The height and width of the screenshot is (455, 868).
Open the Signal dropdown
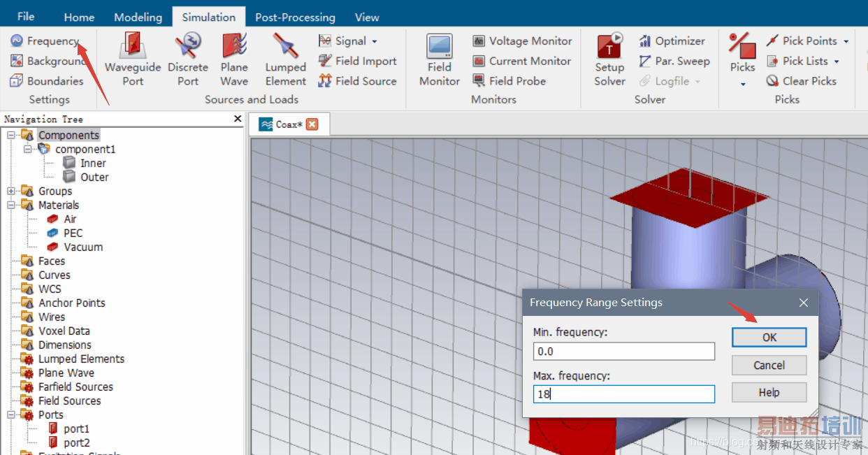[x=348, y=41]
